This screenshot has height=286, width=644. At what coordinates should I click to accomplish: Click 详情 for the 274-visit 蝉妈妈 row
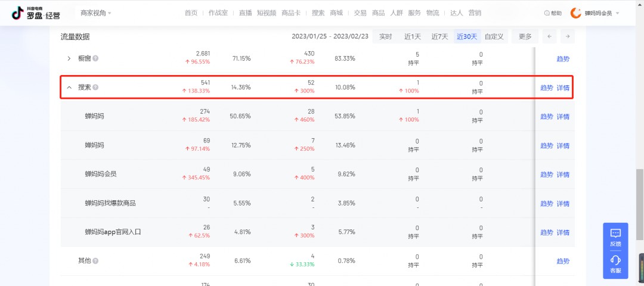(x=563, y=117)
